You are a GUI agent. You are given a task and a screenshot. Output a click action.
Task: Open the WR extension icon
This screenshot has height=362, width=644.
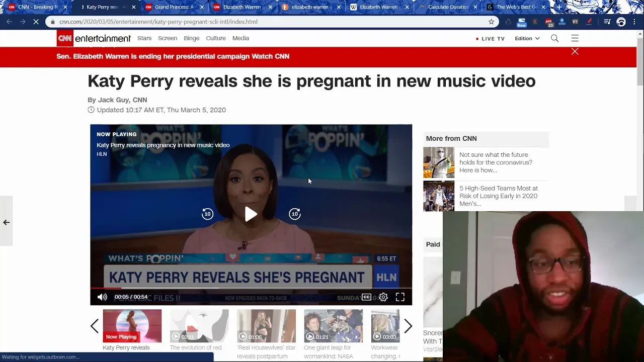click(575, 22)
